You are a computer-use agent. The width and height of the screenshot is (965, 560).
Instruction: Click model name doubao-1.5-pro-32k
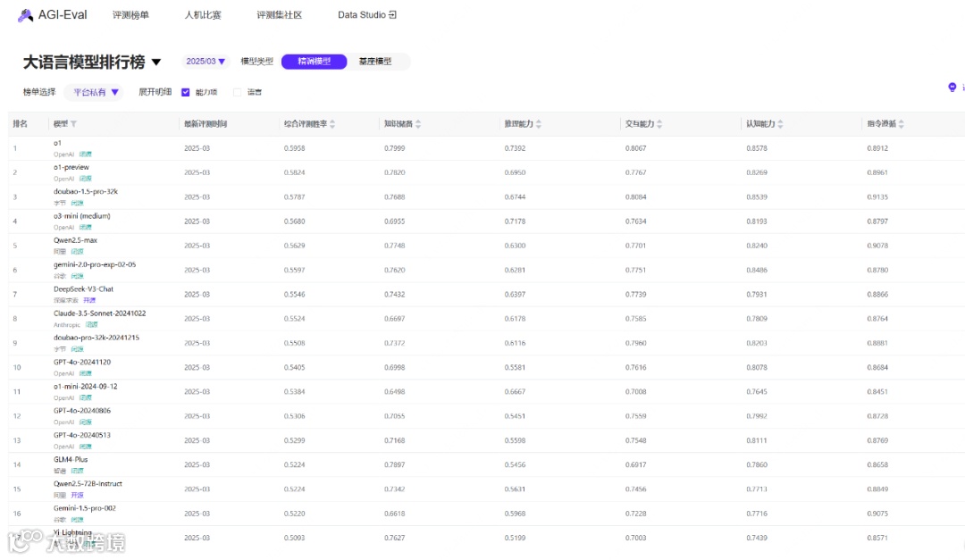[86, 192]
